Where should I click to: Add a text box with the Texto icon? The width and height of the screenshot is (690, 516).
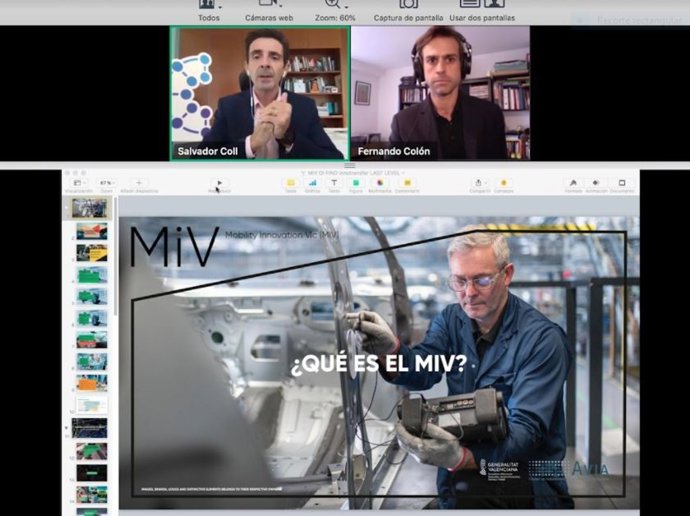click(334, 183)
